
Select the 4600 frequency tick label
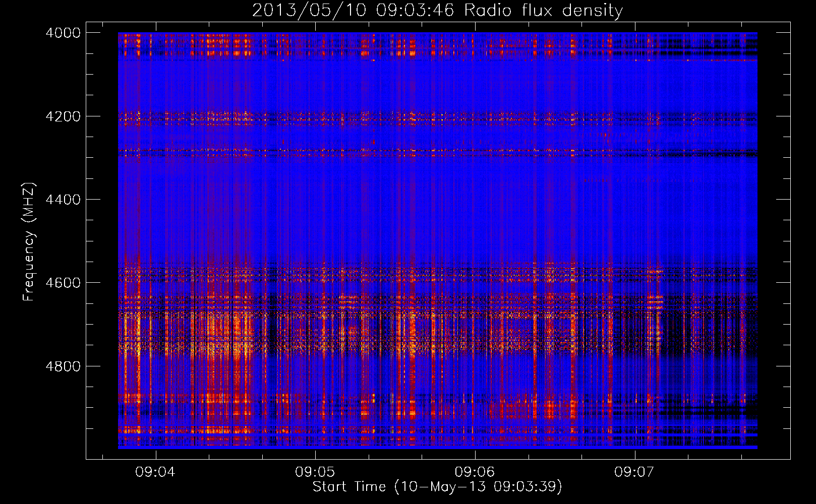[x=63, y=283]
